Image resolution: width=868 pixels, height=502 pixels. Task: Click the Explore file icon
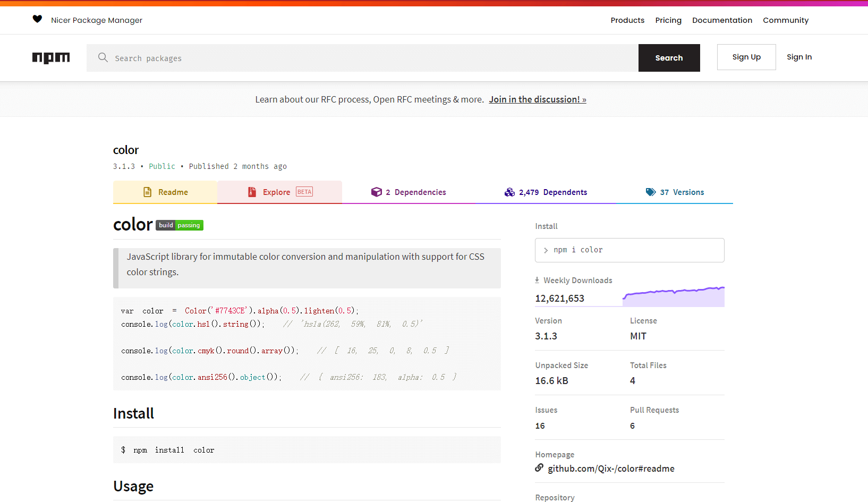coord(252,192)
